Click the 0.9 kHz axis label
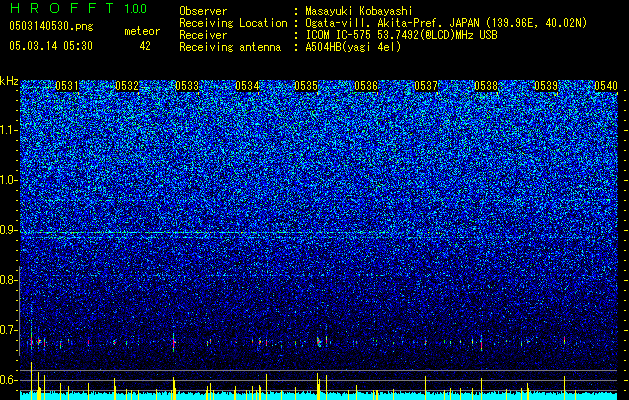 8,230
